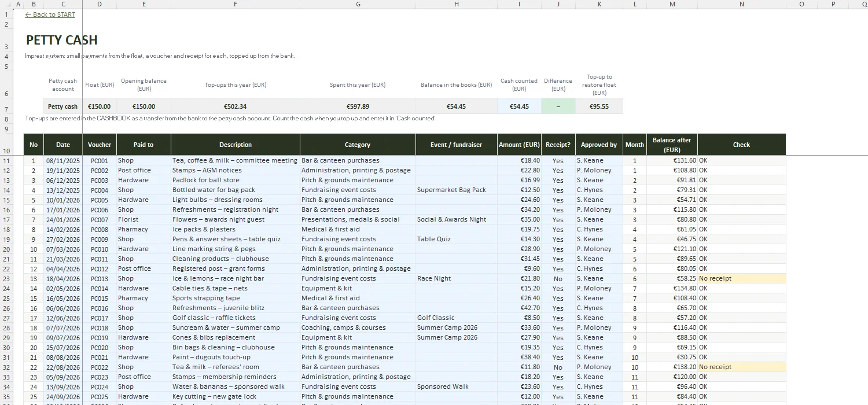Click the Float value €150.00

(100, 106)
